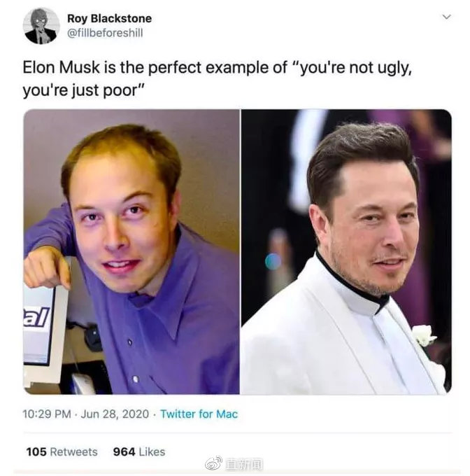Image resolution: width=470 pixels, height=476 pixels.
Task: Select the tweet text starting "Elon Musk"
Action: 218,79
